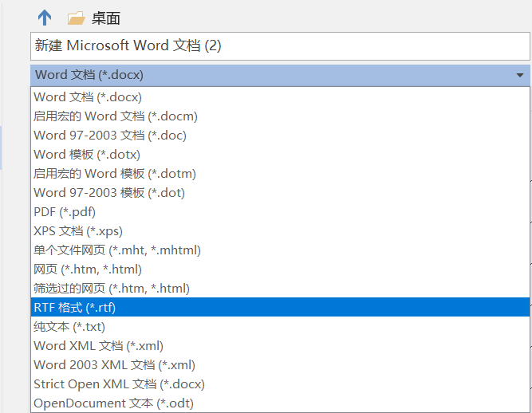
Task: Click the 桌面 folder path label
Action: 105,18
